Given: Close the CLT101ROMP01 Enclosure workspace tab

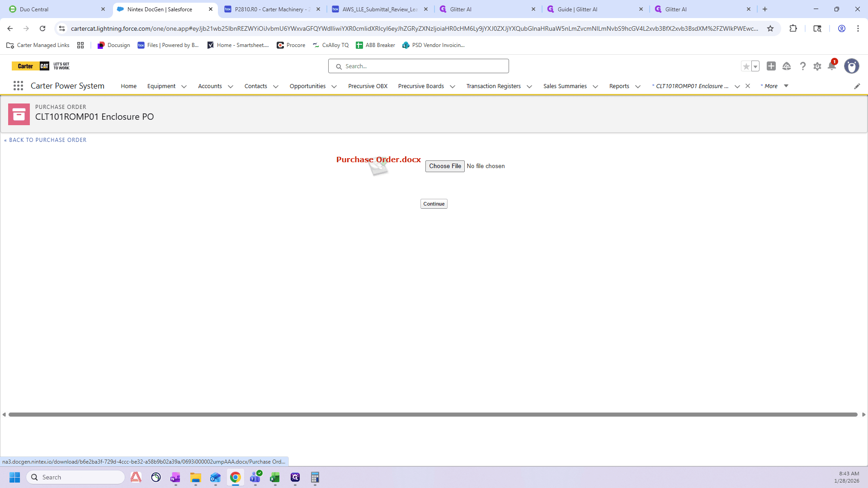Looking at the screenshot, I should [x=748, y=86].
